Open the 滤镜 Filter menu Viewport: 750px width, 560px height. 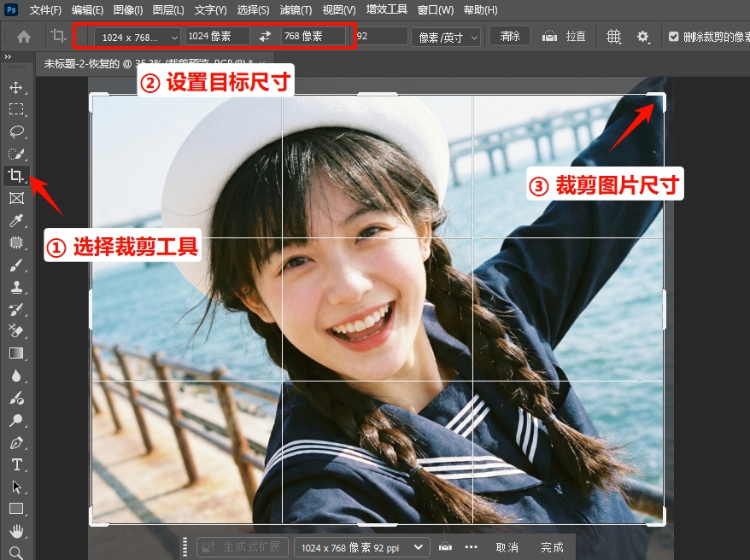point(295,9)
